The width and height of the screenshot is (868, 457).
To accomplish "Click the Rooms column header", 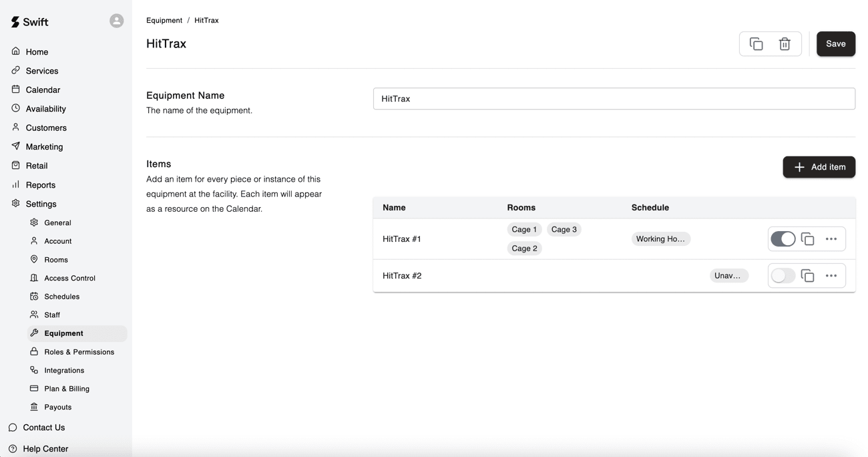I will (521, 208).
